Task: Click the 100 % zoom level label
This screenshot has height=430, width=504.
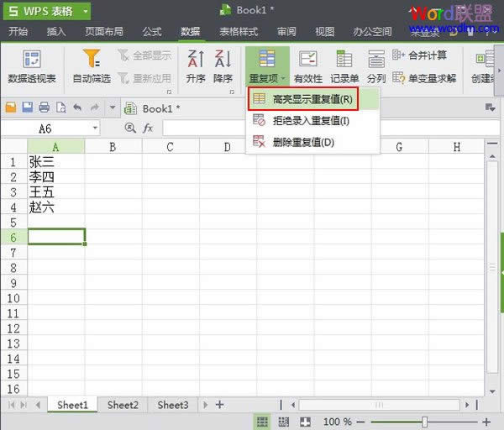Action: [x=337, y=422]
